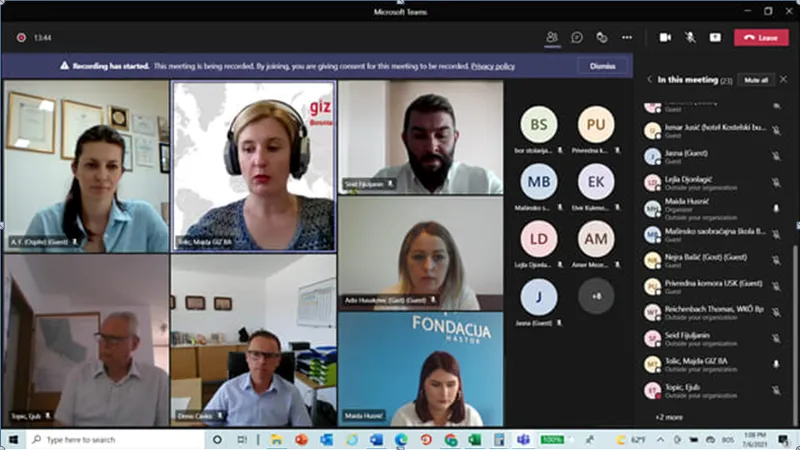
Task: Open the notification center icon on the taskbar
Action: coord(783,439)
